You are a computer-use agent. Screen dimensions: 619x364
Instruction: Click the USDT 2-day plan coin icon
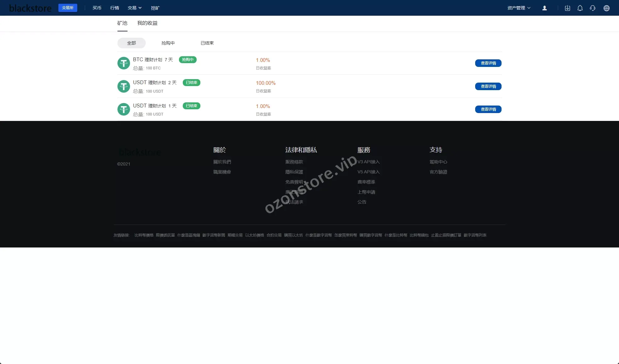[123, 86]
